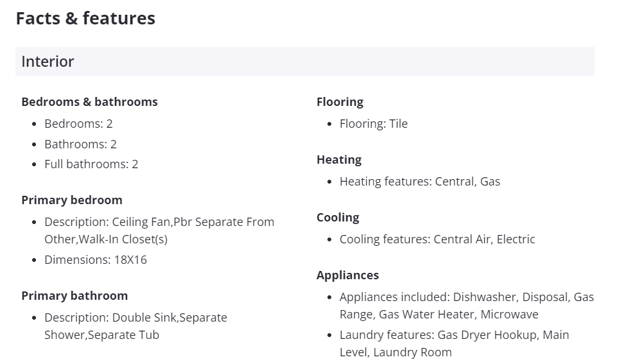This screenshot has width=617, height=364.
Task: Click the "Bedrooms: 2" list item
Action: [78, 124]
